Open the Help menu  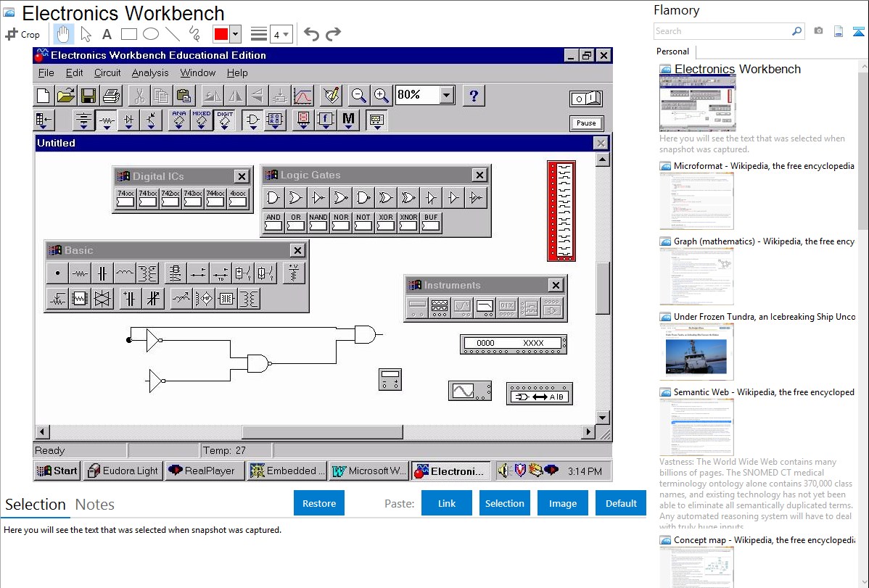click(237, 73)
